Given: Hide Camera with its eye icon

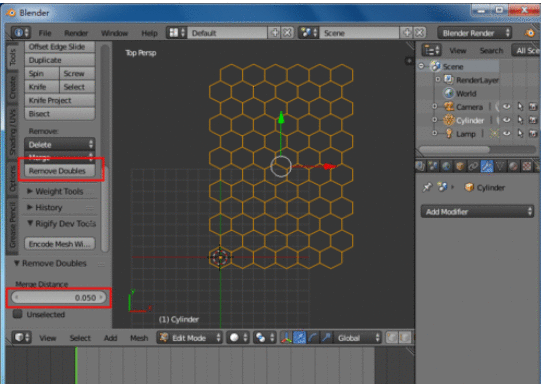Looking at the screenshot, I should 506,107.
